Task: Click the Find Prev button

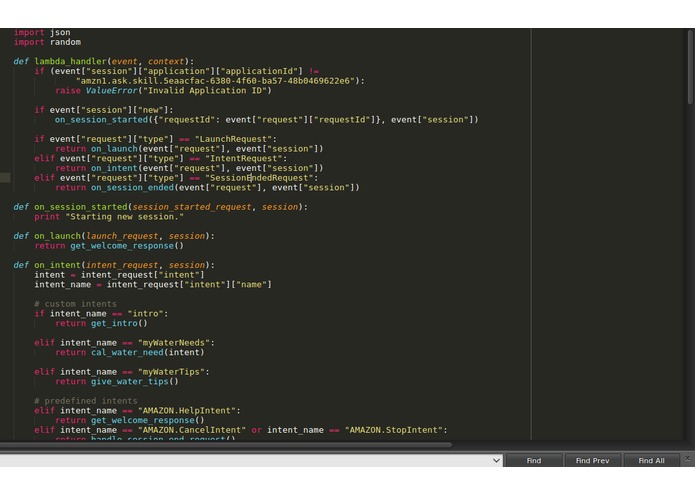Action: pyautogui.click(x=592, y=460)
